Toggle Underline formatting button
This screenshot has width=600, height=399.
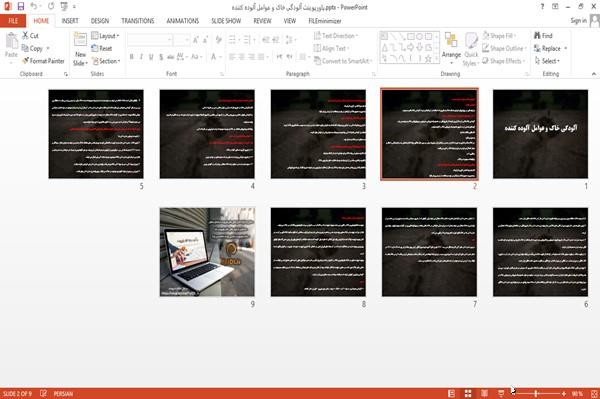click(151, 57)
